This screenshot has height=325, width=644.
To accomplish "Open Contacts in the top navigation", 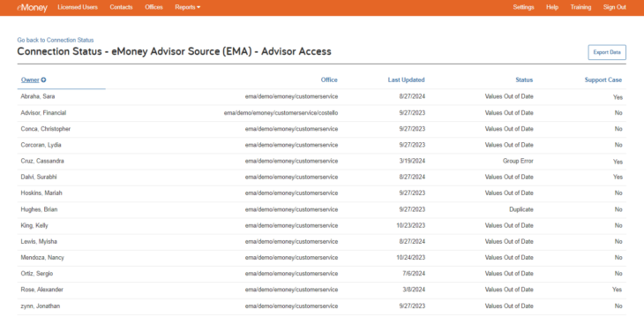I will pyautogui.click(x=121, y=7).
